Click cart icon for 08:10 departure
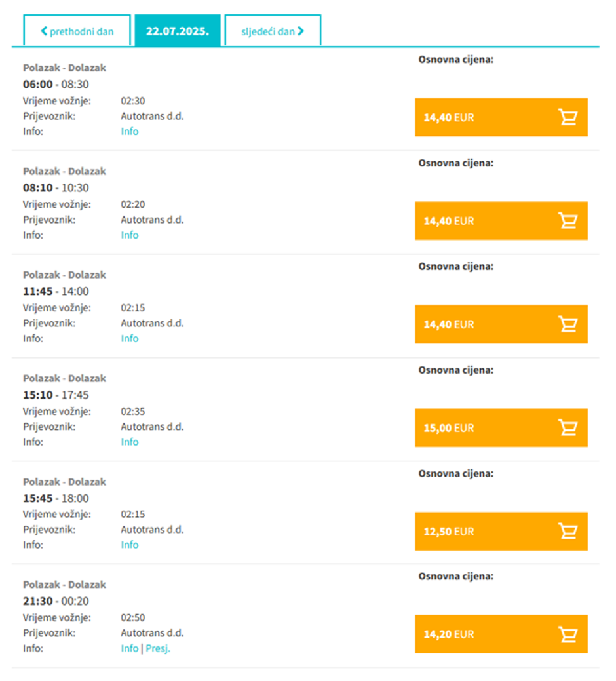 coord(568,221)
